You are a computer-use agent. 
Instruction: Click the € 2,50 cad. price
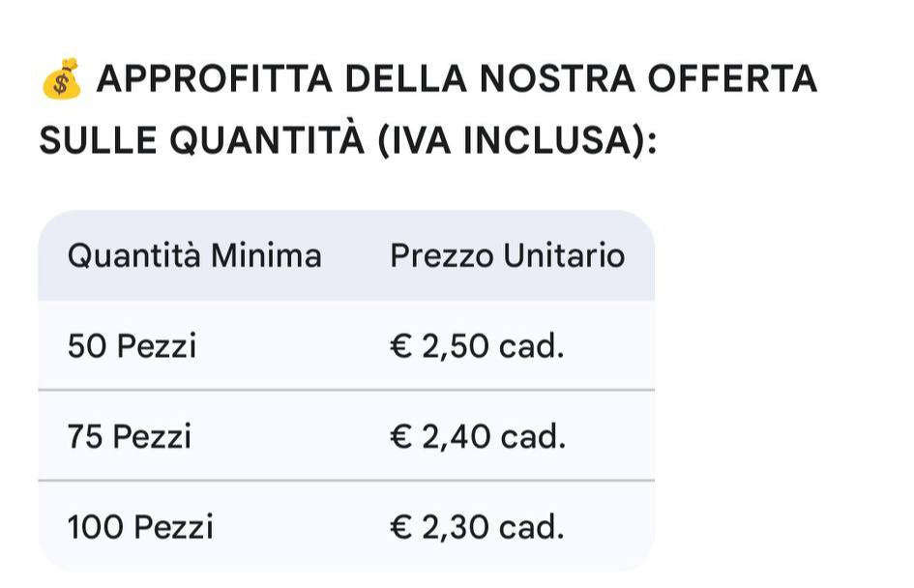tap(477, 346)
